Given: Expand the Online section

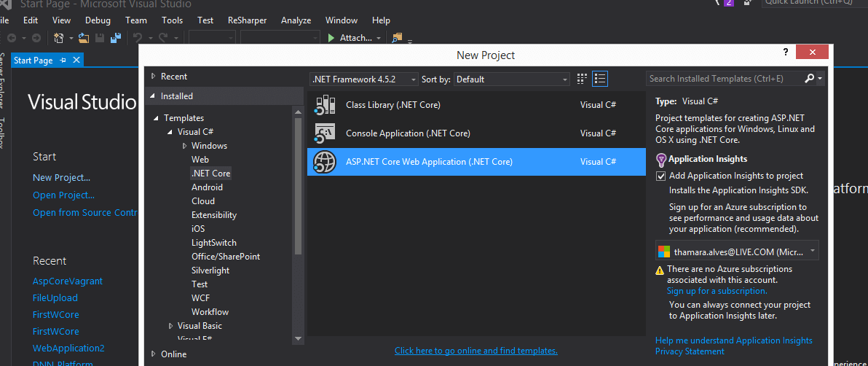Looking at the screenshot, I should (x=154, y=354).
